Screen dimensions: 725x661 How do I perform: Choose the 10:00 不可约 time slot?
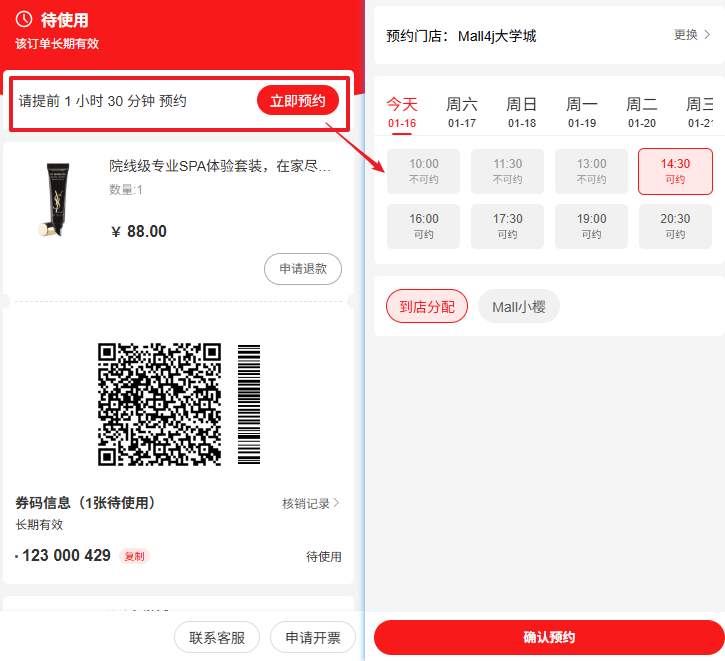click(x=424, y=171)
